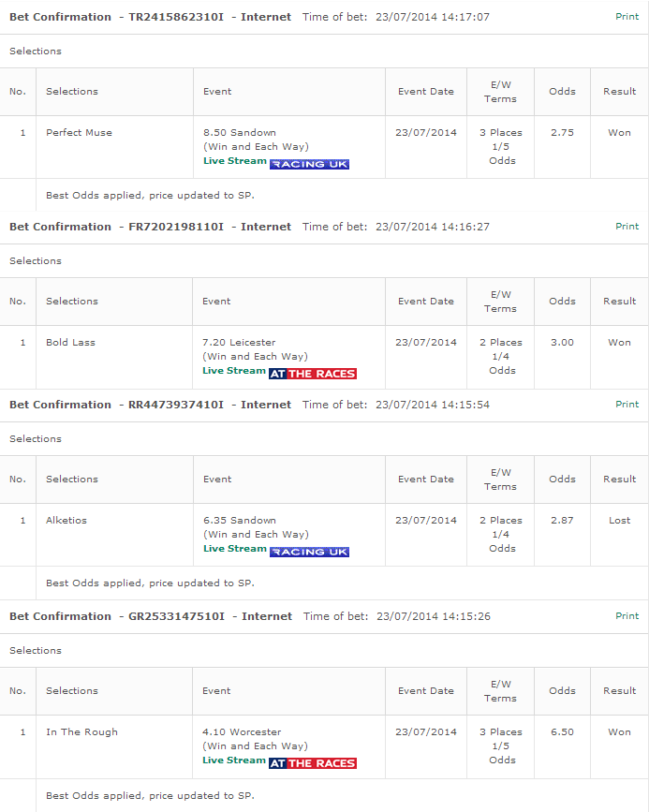Image resolution: width=649 pixels, height=812 pixels.
Task: Click At The Races logo for Bold Lass
Action: pos(313,374)
